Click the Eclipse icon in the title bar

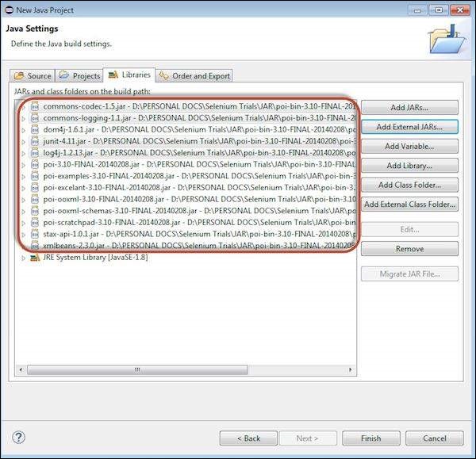9,10
